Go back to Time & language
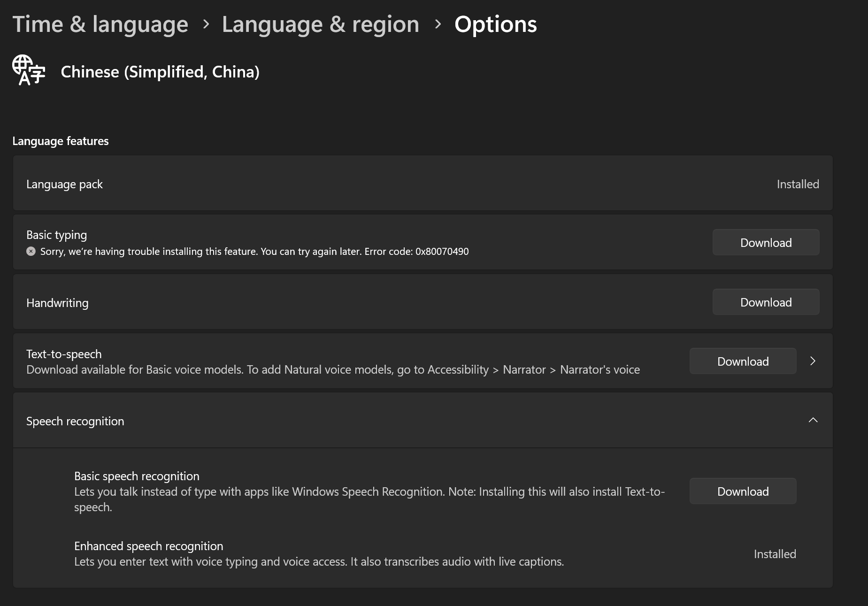 click(x=100, y=24)
